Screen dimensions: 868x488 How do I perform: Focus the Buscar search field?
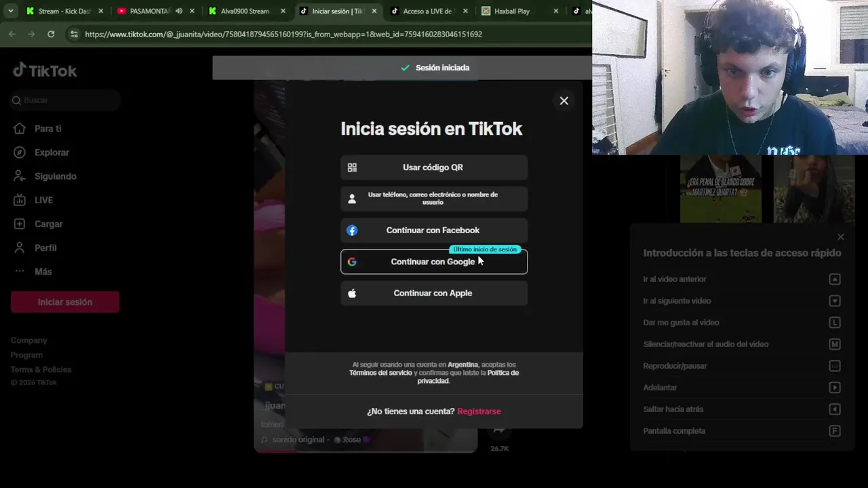click(65, 100)
